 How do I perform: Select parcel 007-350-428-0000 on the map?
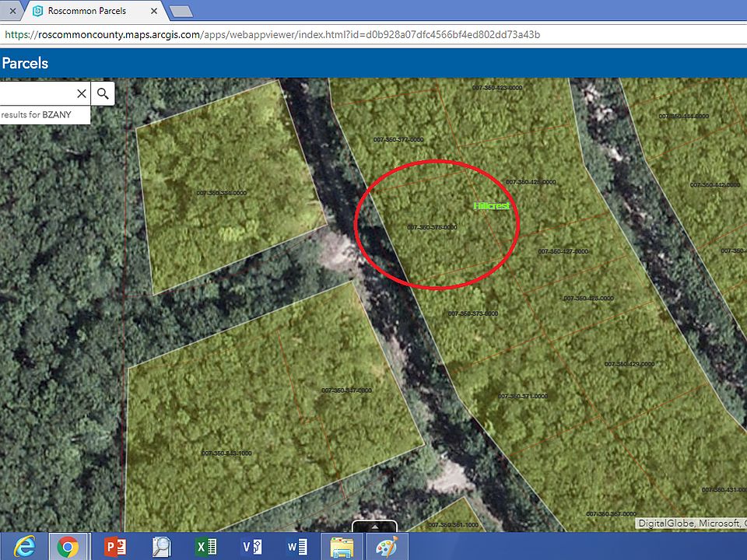(588, 299)
